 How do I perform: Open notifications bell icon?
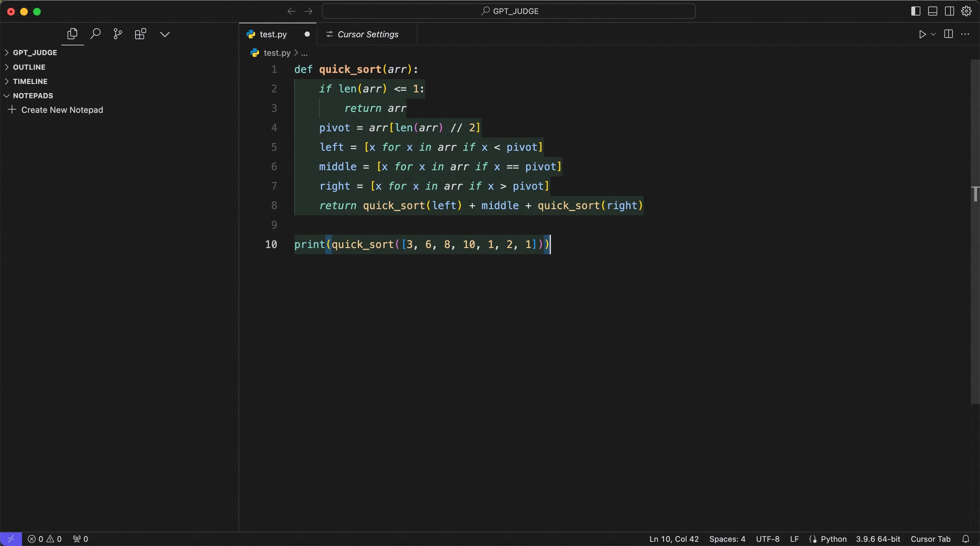[965, 539]
